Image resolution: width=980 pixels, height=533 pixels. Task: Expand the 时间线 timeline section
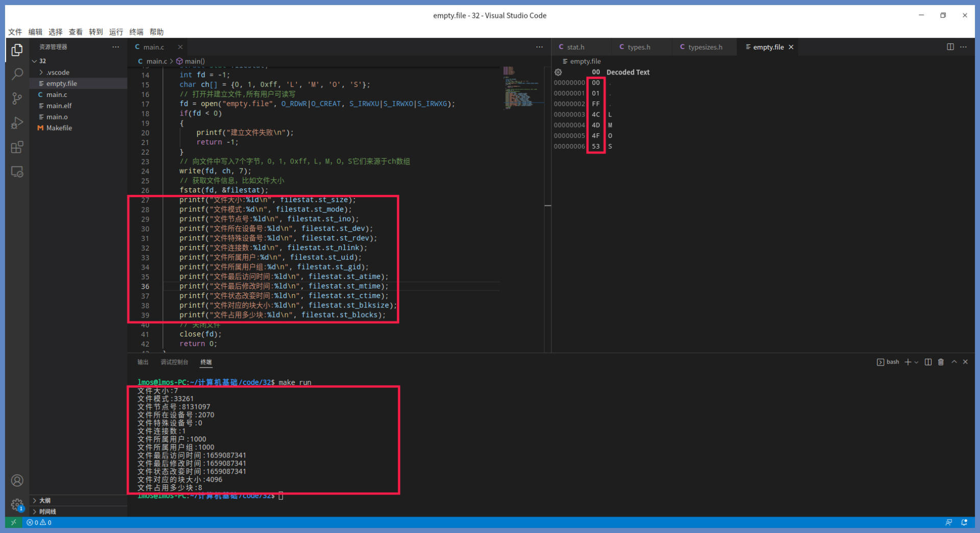[47, 512]
